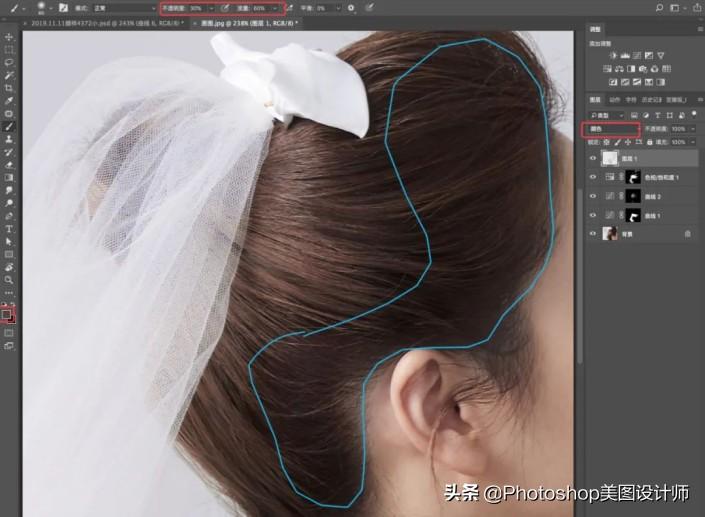Viewport: 705px width, 517px height.
Task: Select the Move tool at the toolbar top
Action: pyautogui.click(x=9, y=36)
